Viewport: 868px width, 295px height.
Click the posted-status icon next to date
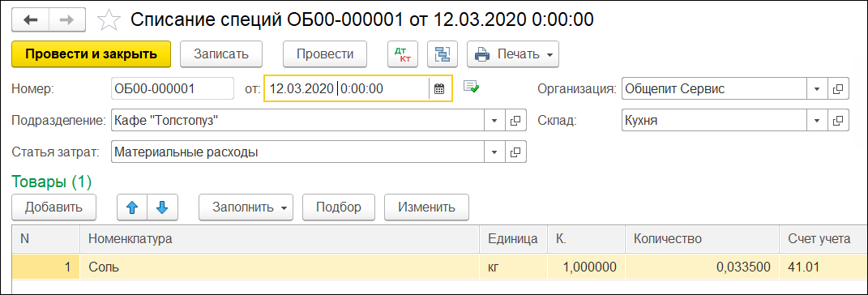(471, 87)
